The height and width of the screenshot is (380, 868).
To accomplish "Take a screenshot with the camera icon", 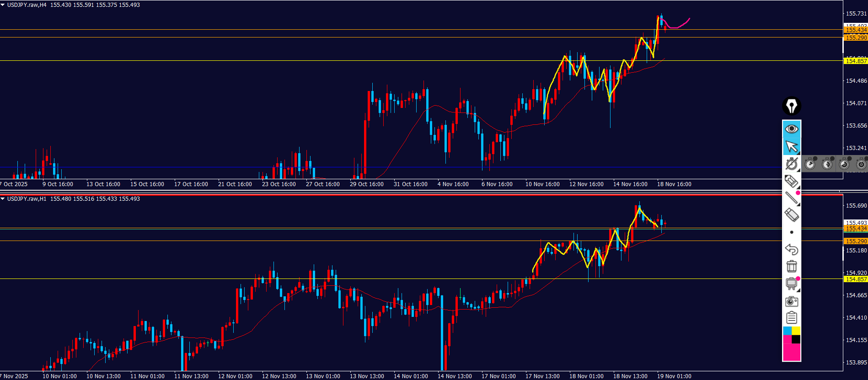I will coord(791,301).
